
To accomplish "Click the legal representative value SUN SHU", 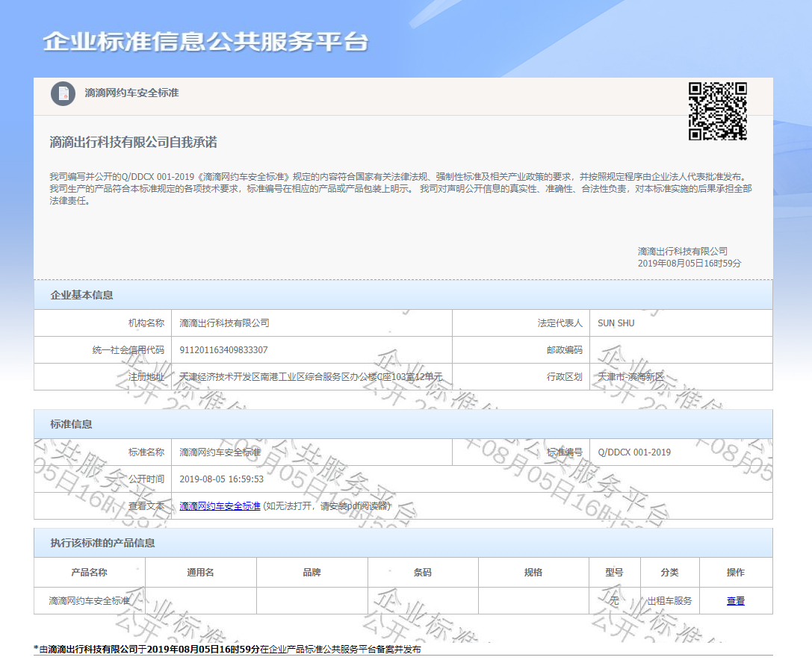I will [616, 323].
